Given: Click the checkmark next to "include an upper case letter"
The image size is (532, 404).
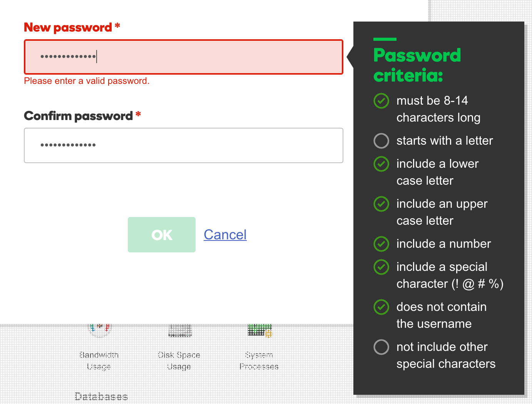Looking at the screenshot, I should (x=381, y=204).
